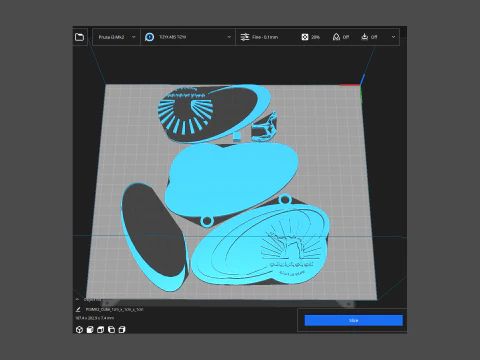Select the left side view cube icon
The image size is (480, 360).
coord(111,330)
